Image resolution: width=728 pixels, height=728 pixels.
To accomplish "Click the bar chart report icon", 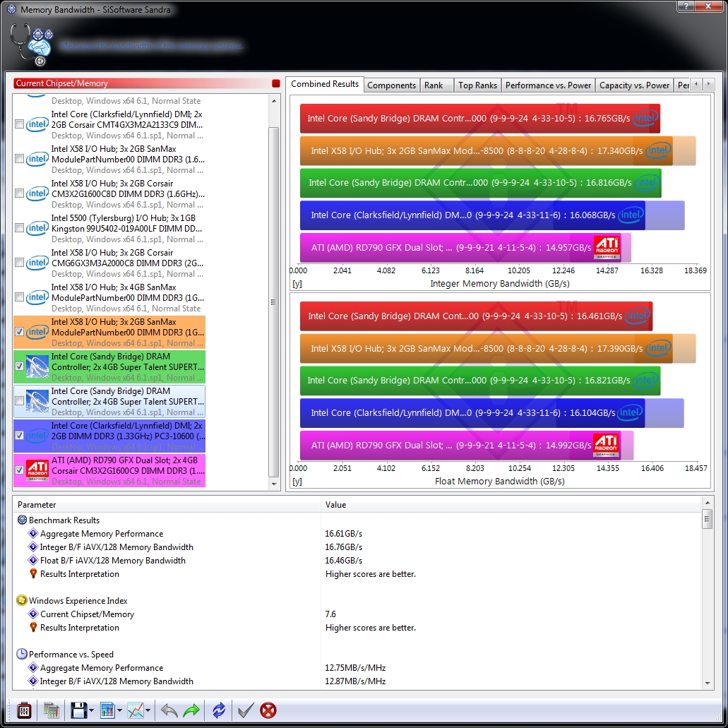I will pyautogui.click(x=107, y=710).
